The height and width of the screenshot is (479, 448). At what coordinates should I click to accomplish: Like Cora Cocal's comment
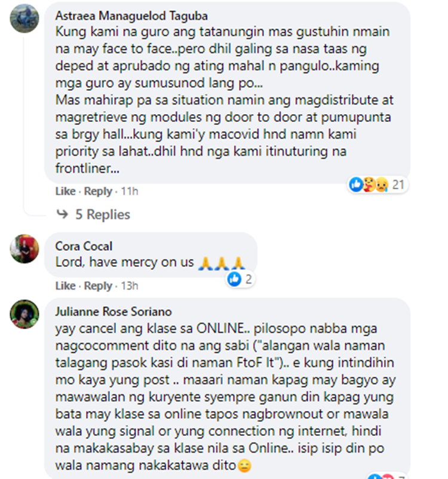65,286
